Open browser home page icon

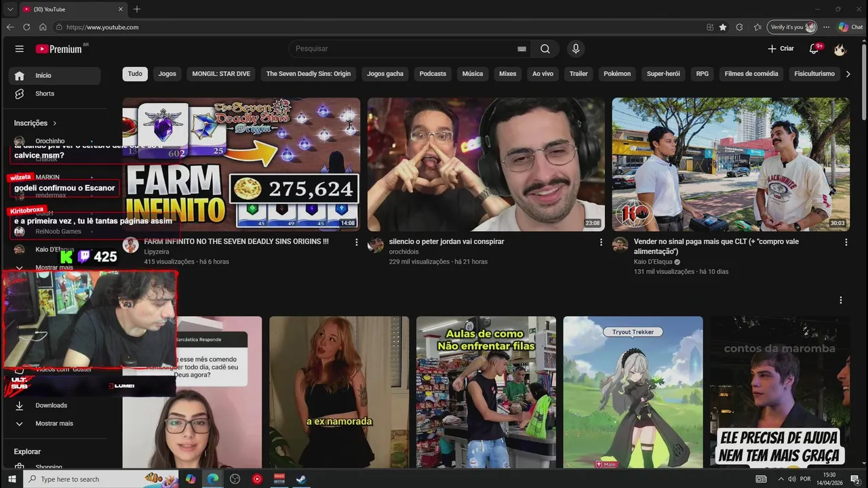[43, 27]
